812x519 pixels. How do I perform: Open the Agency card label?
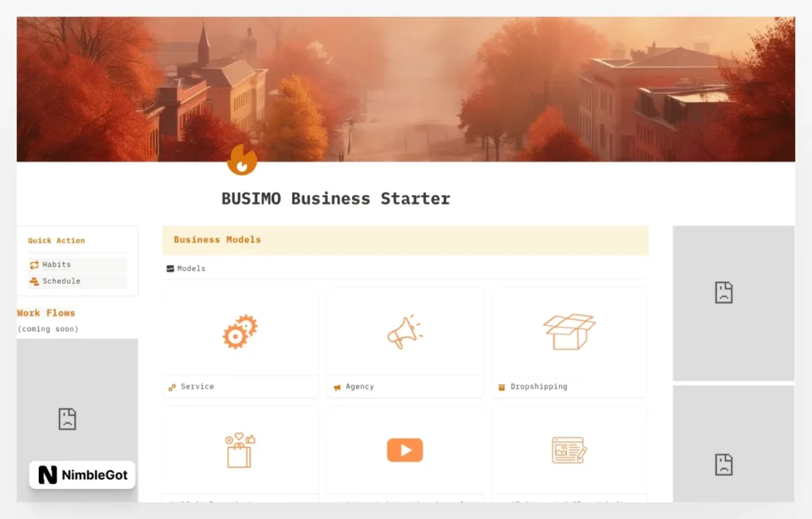pyautogui.click(x=359, y=387)
